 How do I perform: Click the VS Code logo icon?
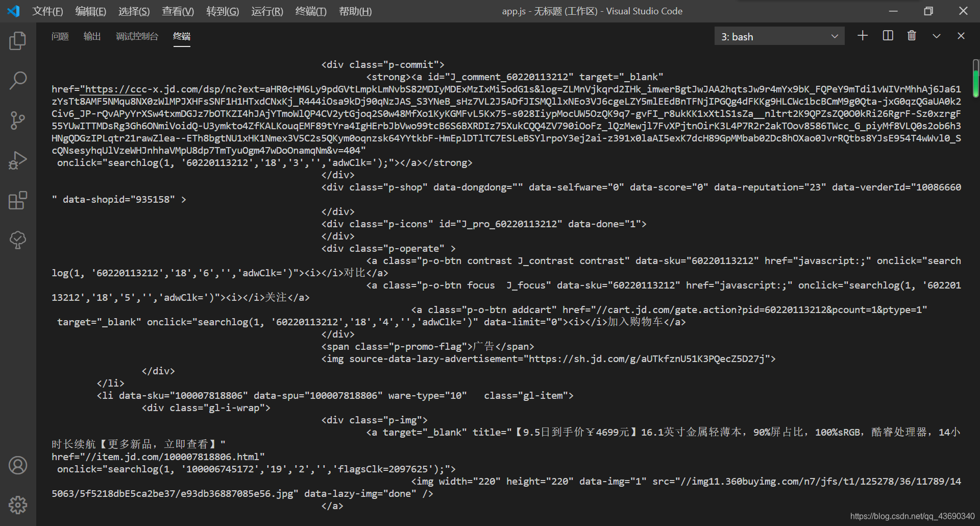click(13, 11)
